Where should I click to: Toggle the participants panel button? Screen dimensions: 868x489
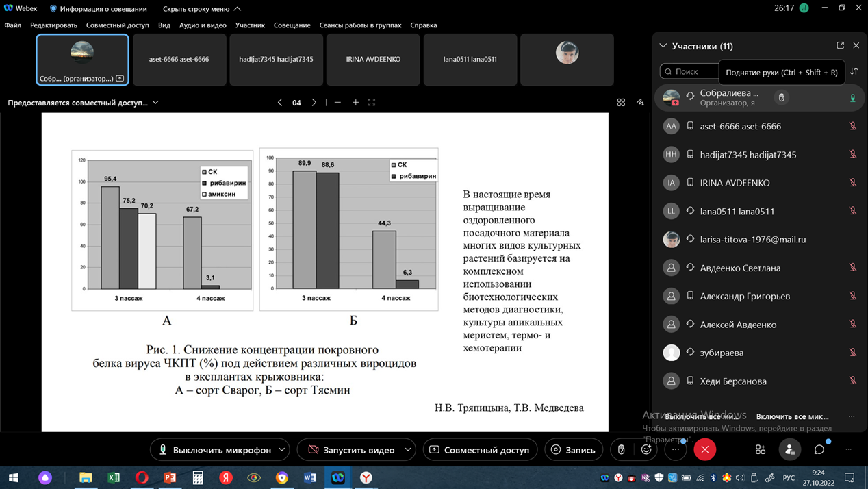(790, 450)
